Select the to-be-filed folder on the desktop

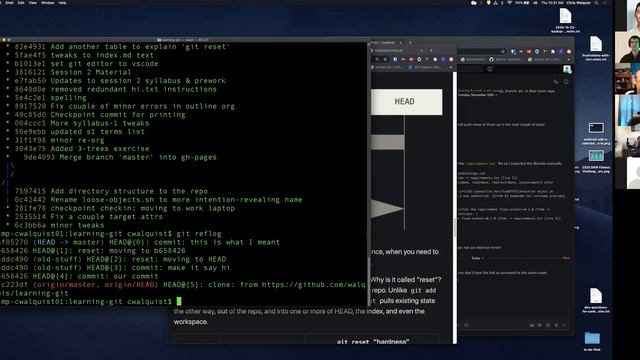(592, 341)
